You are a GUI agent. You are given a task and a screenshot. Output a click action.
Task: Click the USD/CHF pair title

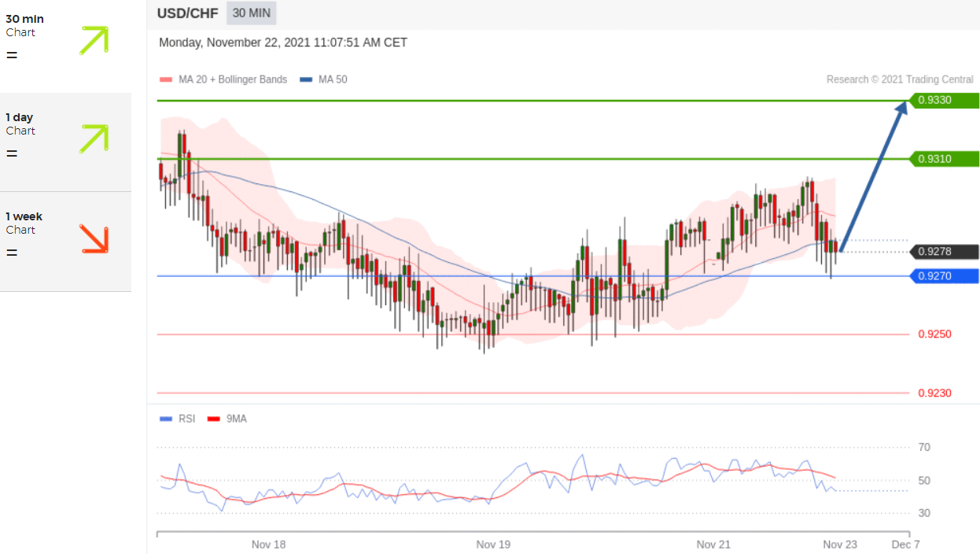coord(188,13)
